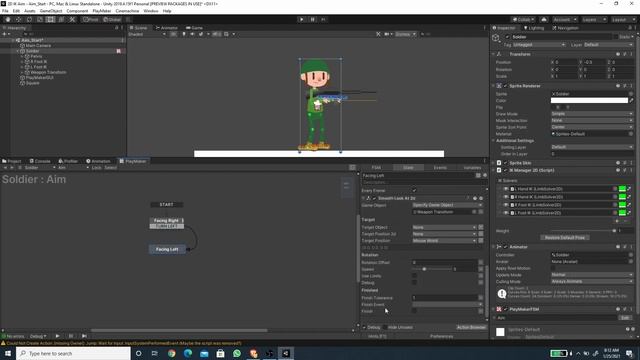640x360 pixels.
Task: Click the Action Browser button
Action: [x=471, y=327]
